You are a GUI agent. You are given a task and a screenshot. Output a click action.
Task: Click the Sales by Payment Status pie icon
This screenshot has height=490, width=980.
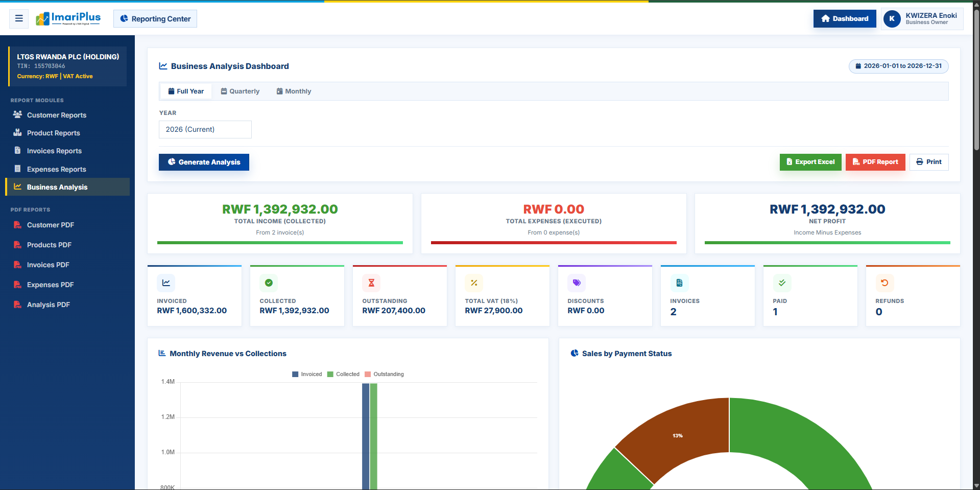[575, 353]
